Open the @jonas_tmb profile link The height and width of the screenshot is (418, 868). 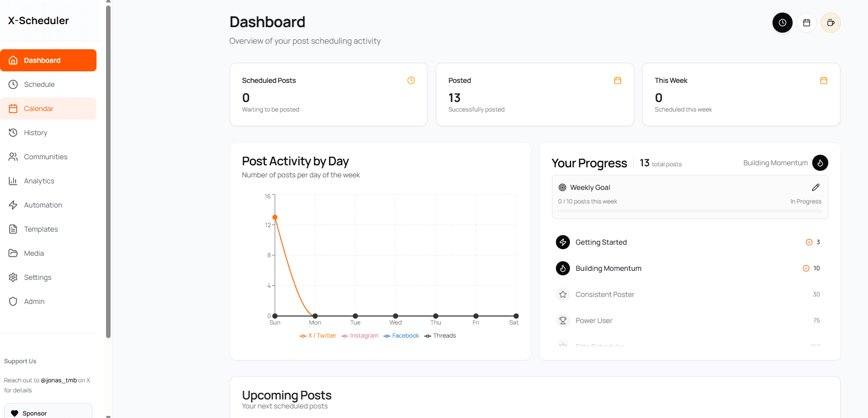59,380
